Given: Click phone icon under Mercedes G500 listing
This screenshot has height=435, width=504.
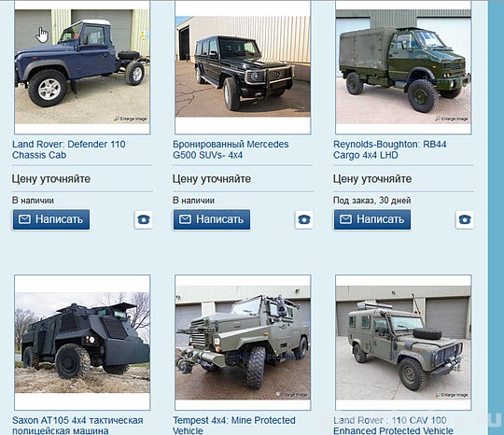Looking at the screenshot, I should coord(304,219).
